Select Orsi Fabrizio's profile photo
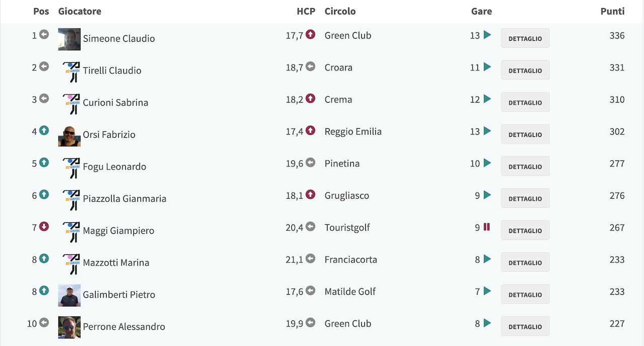The height and width of the screenshot is (346, 644). pyautogui.click(x=69, y=135)
